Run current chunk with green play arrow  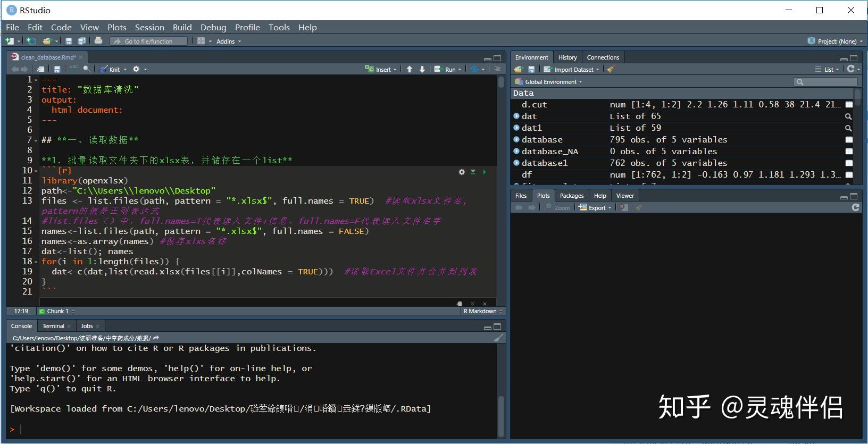(x=484, y=172)
